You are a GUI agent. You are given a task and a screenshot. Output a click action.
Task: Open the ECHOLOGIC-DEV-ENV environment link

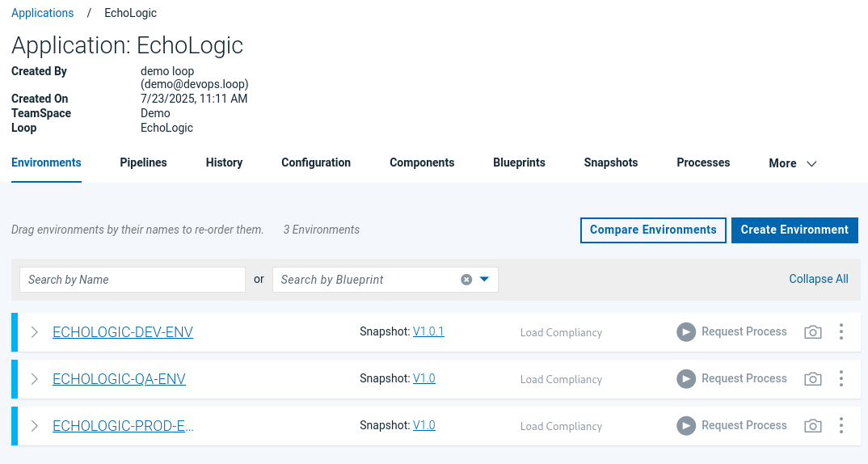pos(123,332)
